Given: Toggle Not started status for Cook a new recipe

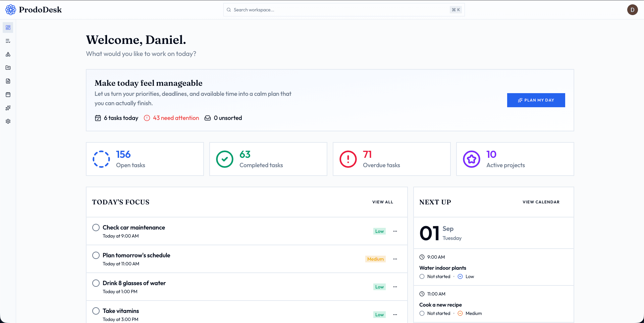Looking at the screenshot, I should [422, 313].
